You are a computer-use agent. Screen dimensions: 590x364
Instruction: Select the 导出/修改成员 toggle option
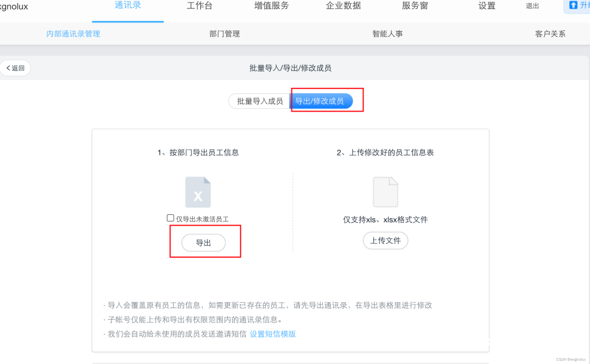coord(320,101)
